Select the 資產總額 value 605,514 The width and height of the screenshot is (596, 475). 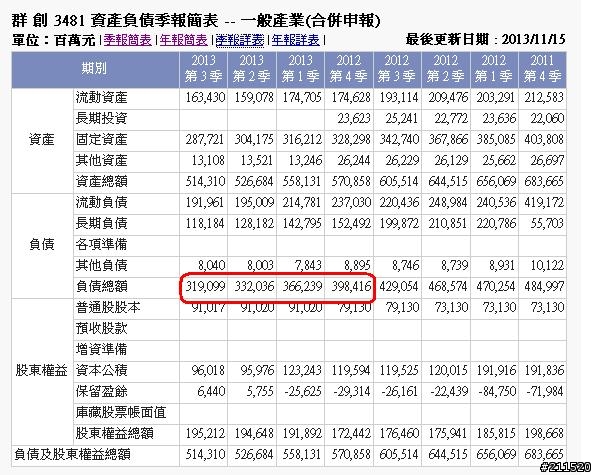[x=399, y=181]
